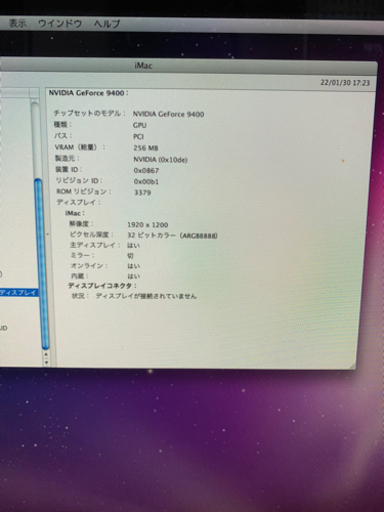Click the blue sidebar scrollbar thumb
Viewport: 384px width, 512px height.
tap(41, 264)
